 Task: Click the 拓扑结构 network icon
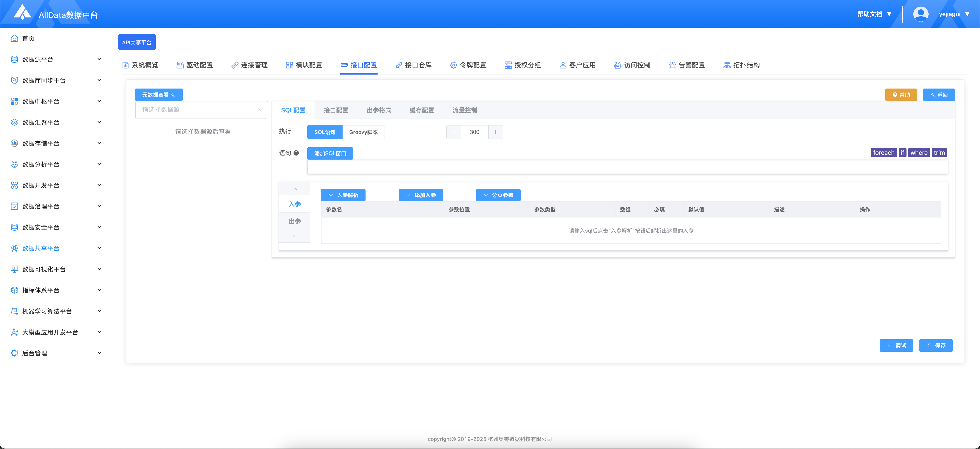pyautogui.click(x=727, y=65)
